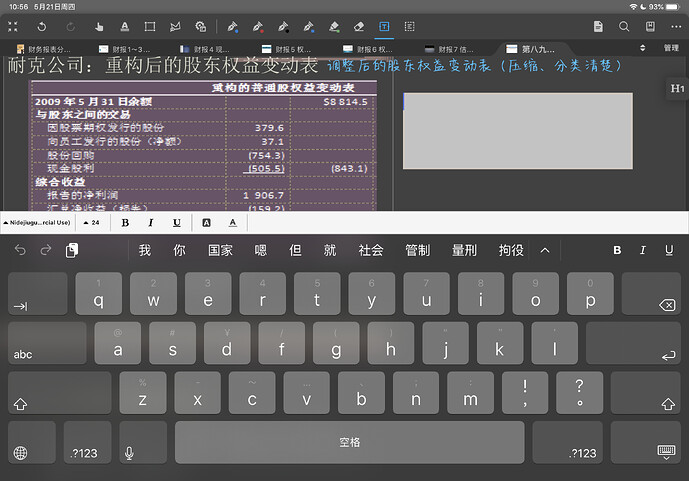Open the shape and image insert tool
This screenshot has height=481, width=689.
(x=200, y=27)
